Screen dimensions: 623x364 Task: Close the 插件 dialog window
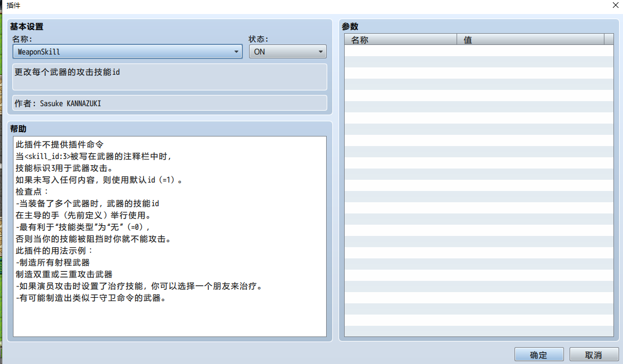click(616, 5)
